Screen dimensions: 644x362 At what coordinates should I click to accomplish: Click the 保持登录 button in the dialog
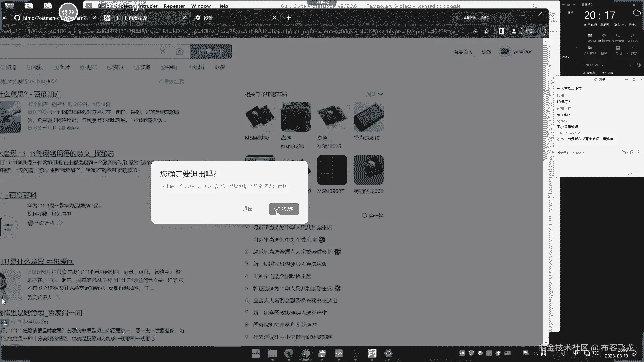click(x=284, y=209)
